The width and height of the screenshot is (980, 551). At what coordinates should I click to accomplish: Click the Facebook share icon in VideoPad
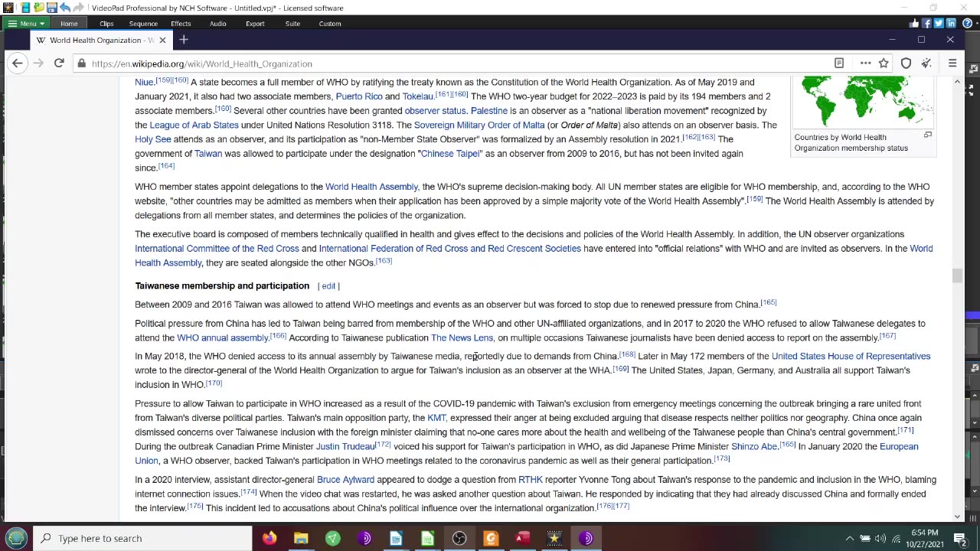pos(926,24)
